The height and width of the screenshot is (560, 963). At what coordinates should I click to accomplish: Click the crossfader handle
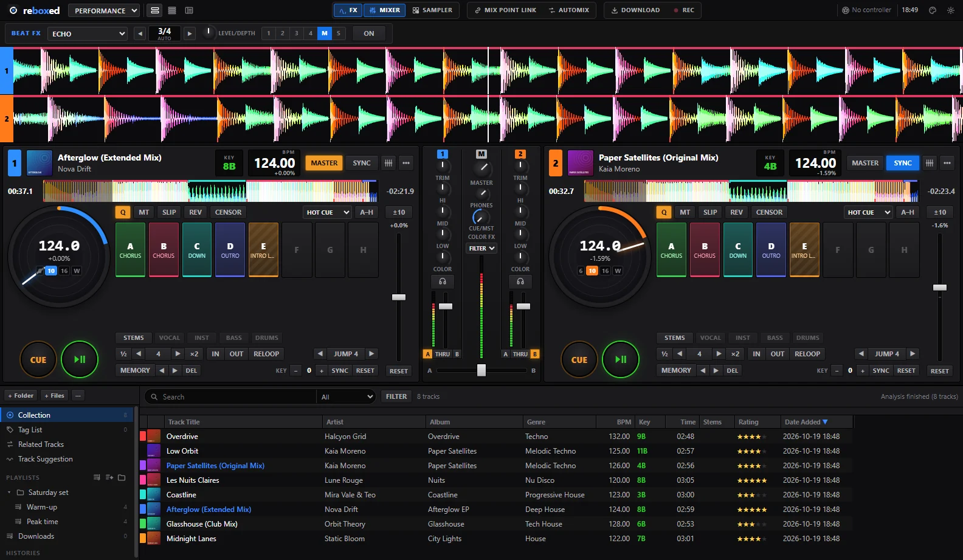pos(481,370)
